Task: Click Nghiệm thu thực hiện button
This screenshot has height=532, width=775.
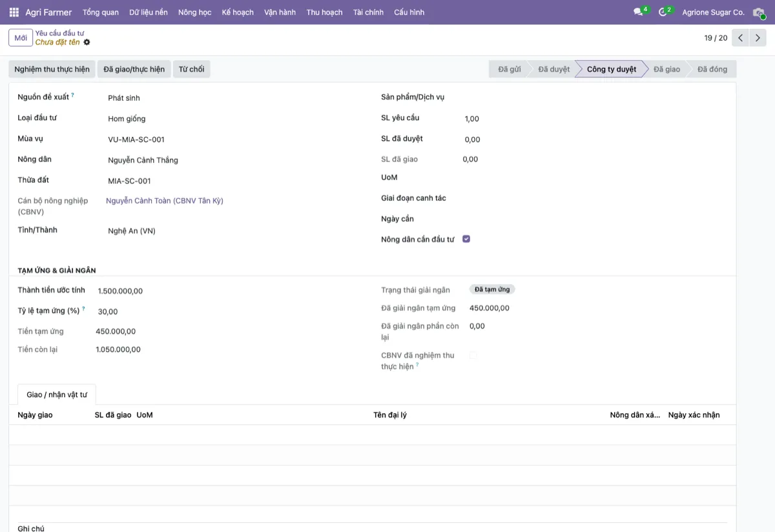Action: tap(52, 69)
